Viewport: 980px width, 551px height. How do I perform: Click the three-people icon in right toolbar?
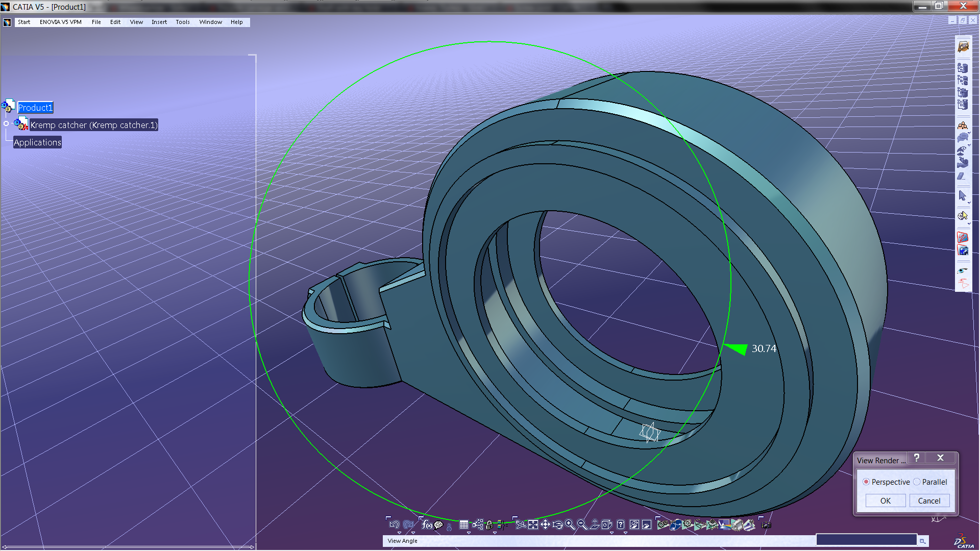click(963, 126)
